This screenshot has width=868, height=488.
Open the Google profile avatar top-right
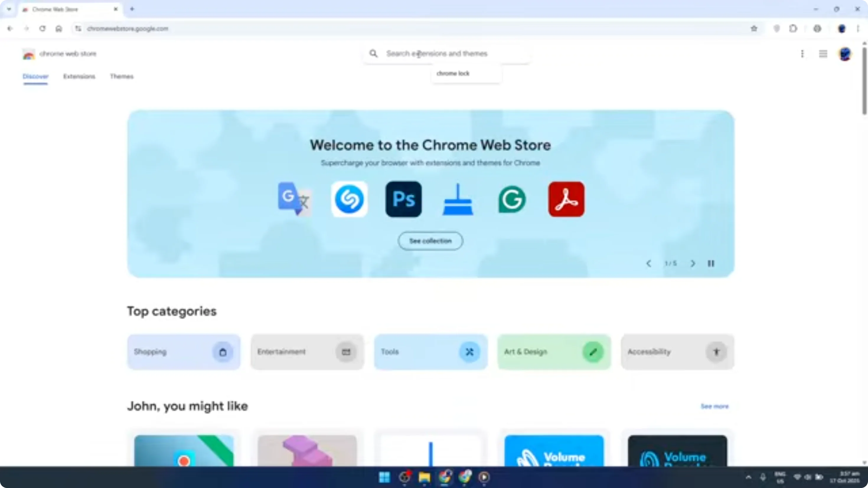pos(845,54)
